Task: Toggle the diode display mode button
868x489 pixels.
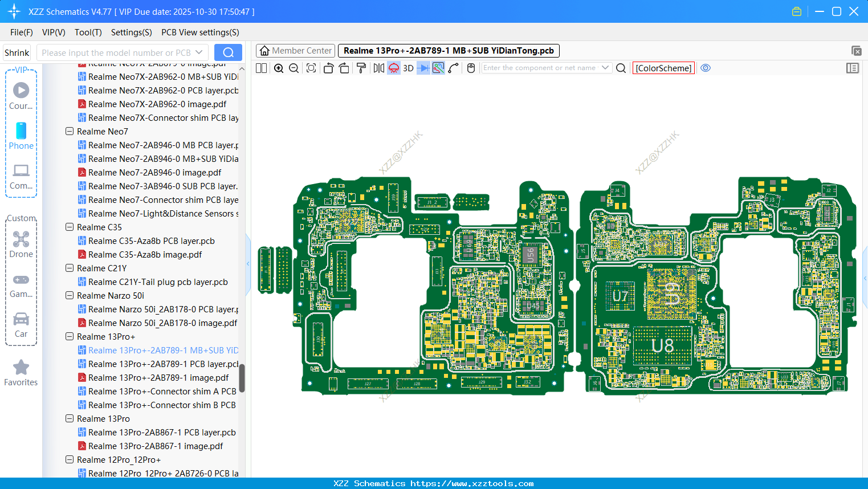Action: [x=423, y=68]
